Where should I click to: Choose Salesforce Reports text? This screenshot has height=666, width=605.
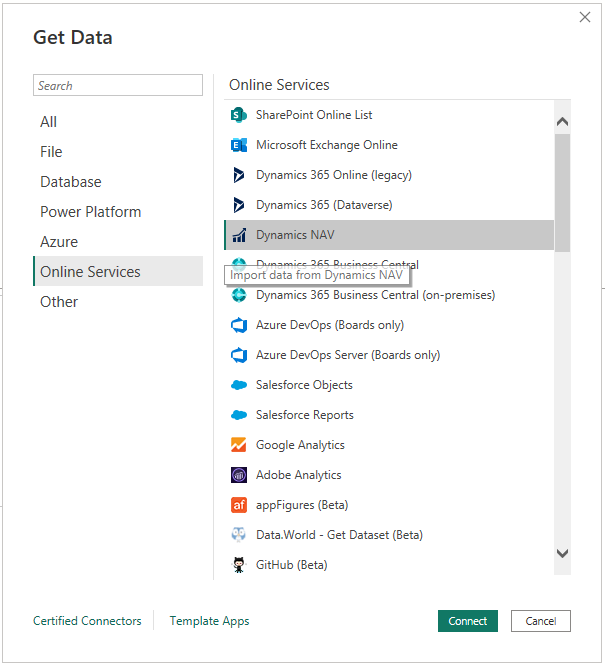click(305, 415)
